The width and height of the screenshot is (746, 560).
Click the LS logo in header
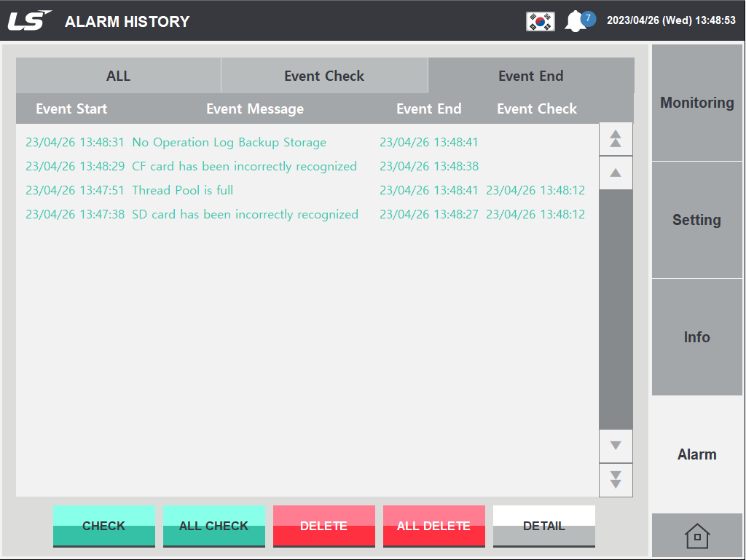[x=29, y=21]
